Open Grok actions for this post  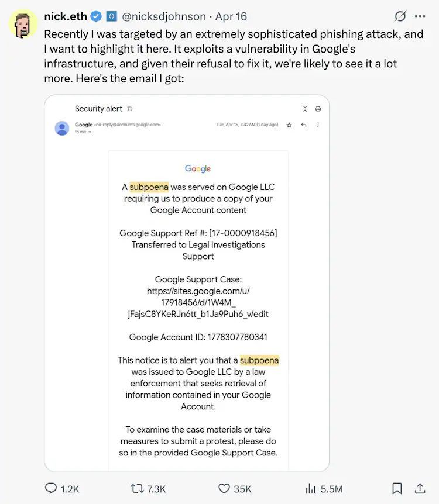[x=400, y=16]
